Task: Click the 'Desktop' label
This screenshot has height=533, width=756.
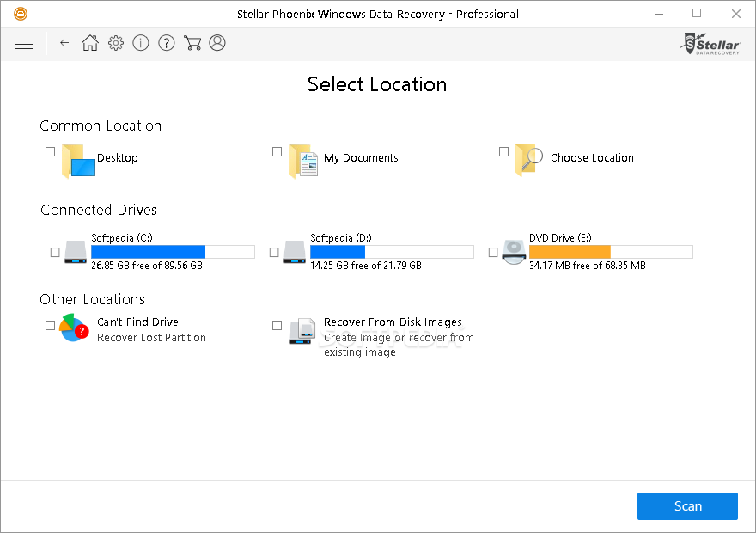Action: (118, 157)
